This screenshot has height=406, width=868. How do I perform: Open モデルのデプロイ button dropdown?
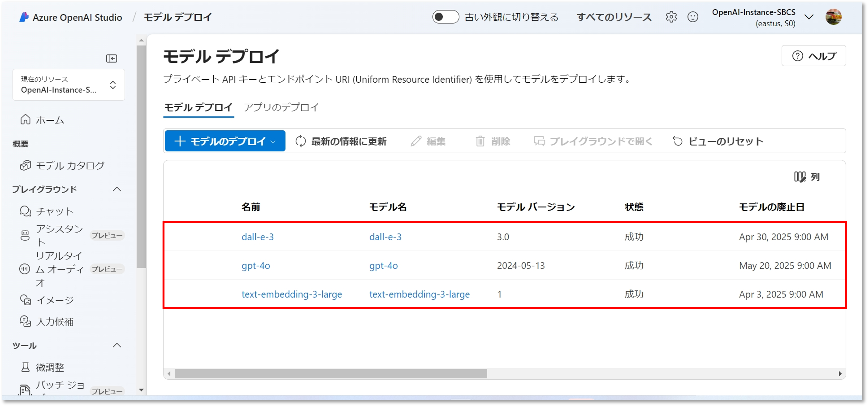[225, 141]
